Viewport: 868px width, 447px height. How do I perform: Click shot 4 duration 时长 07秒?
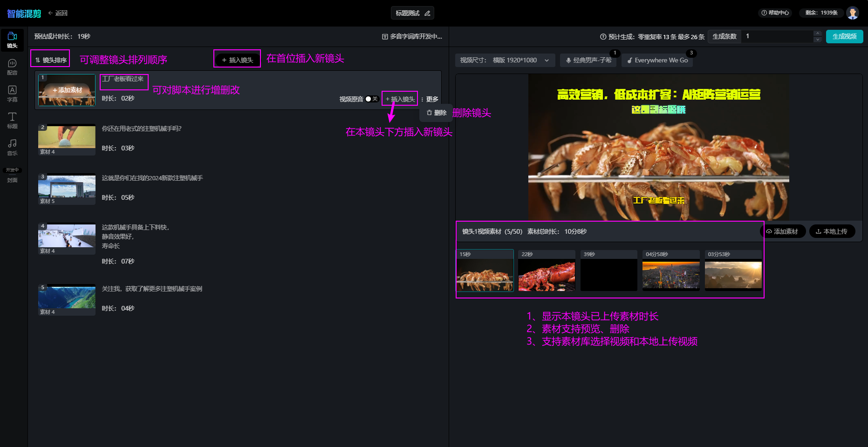coord(118,262)
